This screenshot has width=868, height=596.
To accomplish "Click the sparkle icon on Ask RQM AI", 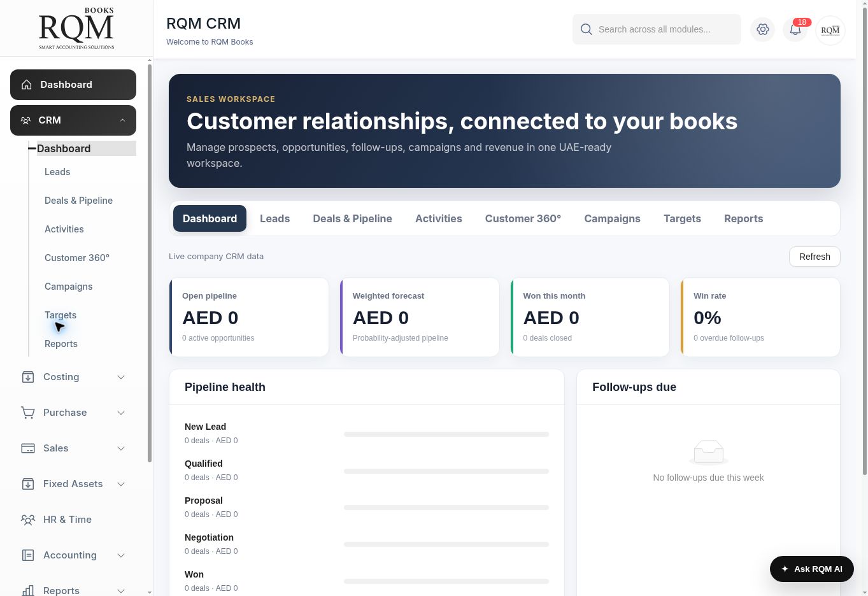I will click(785, 569).
